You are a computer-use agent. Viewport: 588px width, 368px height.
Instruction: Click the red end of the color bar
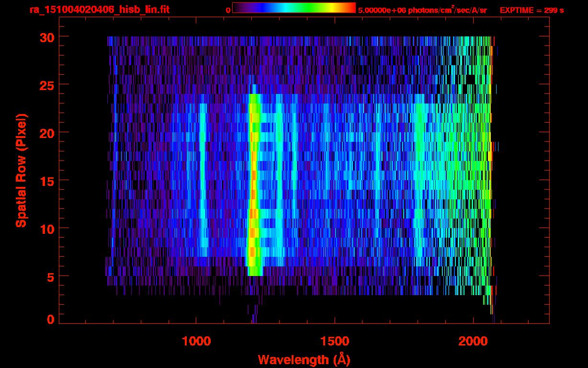tap(351, 8)
